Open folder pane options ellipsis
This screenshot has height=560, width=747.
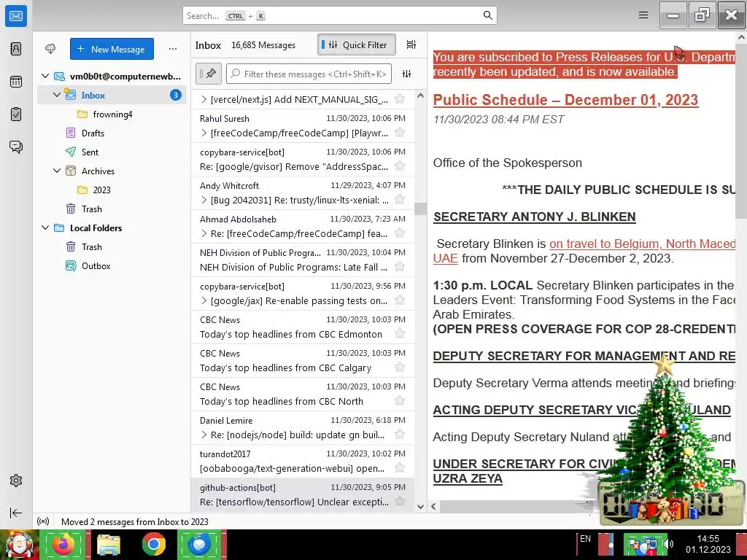pyautogui.click(x=173, y=49)
